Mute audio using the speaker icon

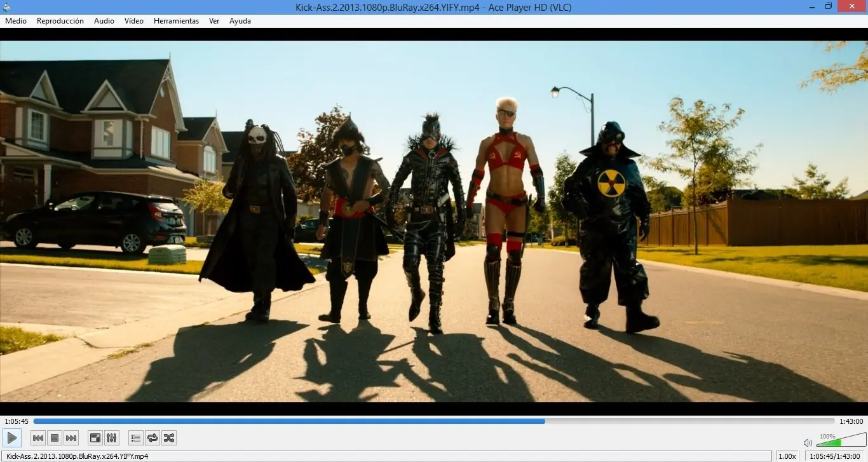pos(808,442)
